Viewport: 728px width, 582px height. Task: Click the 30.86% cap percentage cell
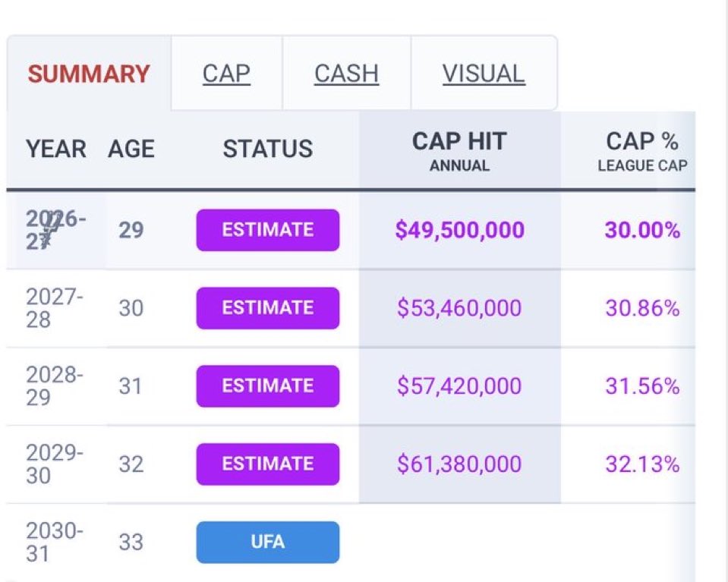point(642,308)
